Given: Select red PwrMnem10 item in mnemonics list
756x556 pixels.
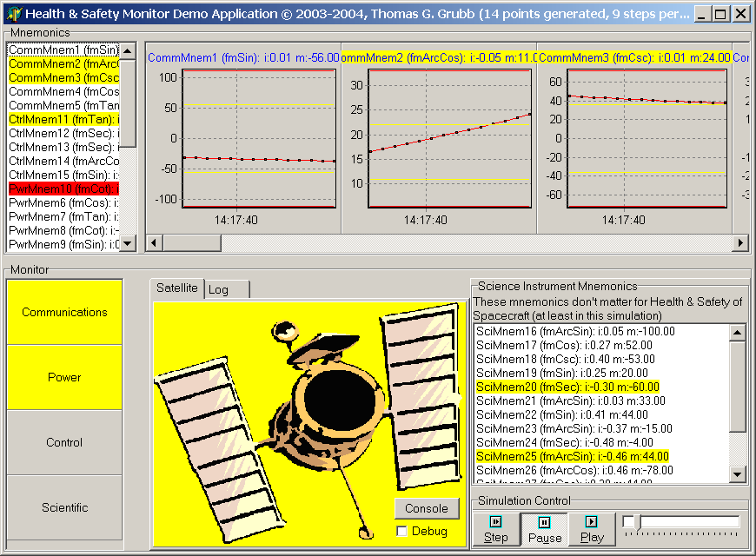Looking at the screenshot, I should coord(63,189).
